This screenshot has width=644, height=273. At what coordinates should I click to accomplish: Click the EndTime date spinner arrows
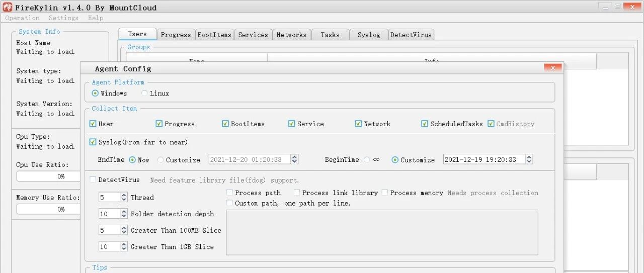pyautogui.click(x=294, y=159)
